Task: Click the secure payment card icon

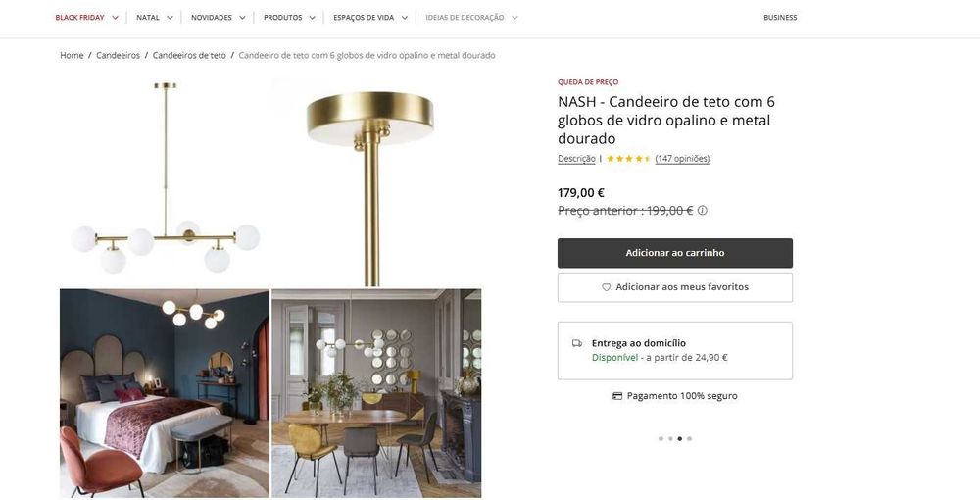Action: tap(617, 396)
